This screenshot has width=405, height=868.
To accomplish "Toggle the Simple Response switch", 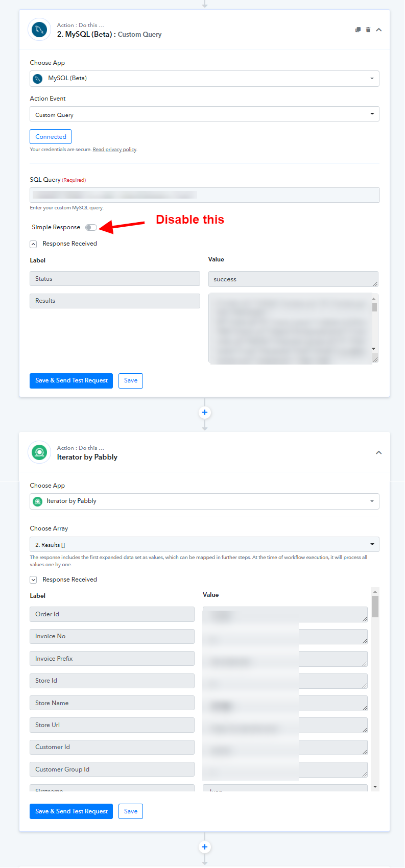I will pyautogui.click(x=91, y=228).
